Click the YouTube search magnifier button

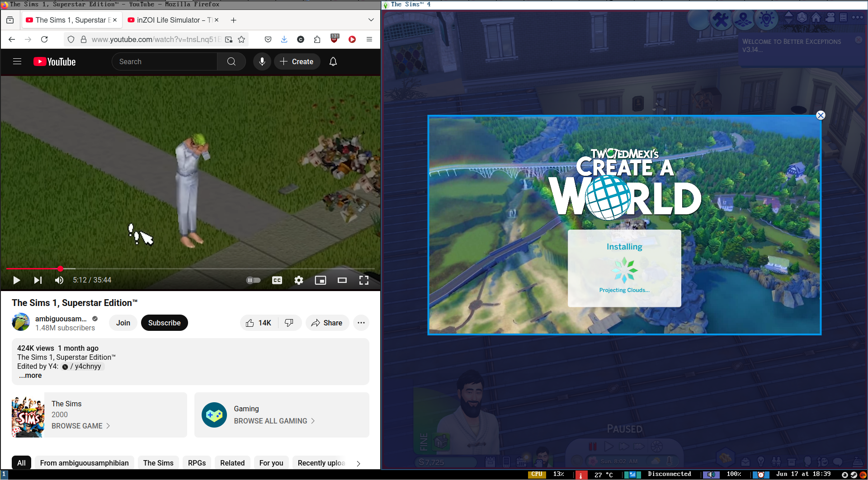231,61
